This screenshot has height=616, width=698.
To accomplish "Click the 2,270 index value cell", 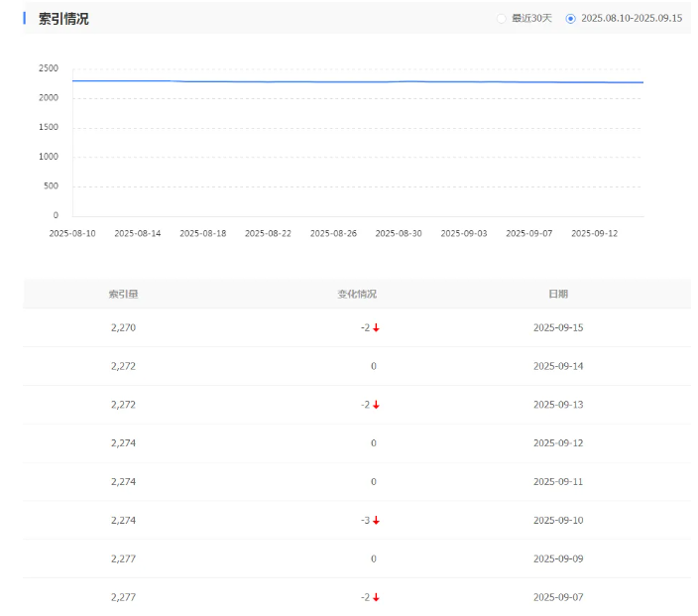I will pyautogui.click(x=123, y=327).
